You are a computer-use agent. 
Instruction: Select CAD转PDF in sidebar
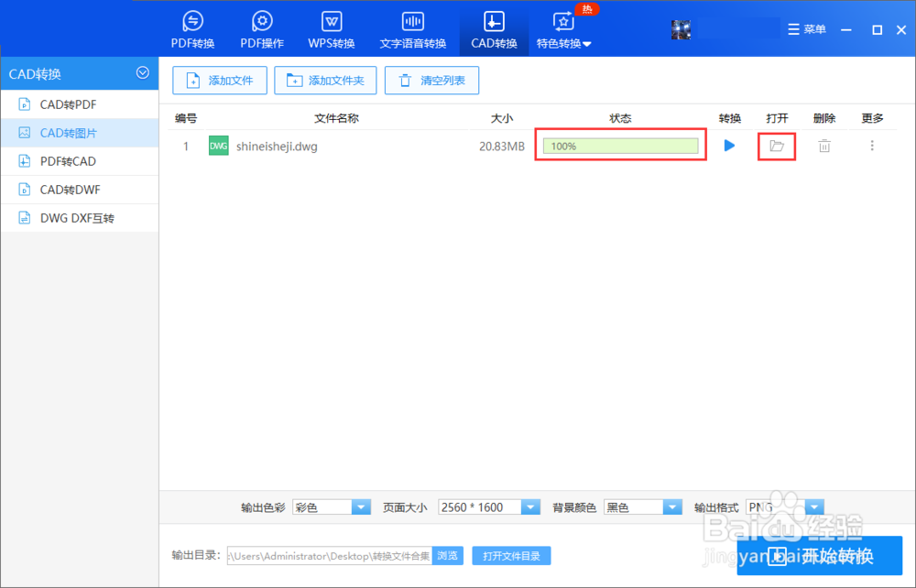coord(80,104)
